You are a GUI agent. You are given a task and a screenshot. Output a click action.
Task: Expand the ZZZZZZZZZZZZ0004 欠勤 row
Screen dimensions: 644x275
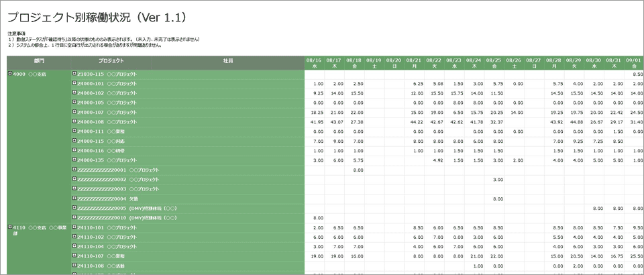tap(74, 199)
